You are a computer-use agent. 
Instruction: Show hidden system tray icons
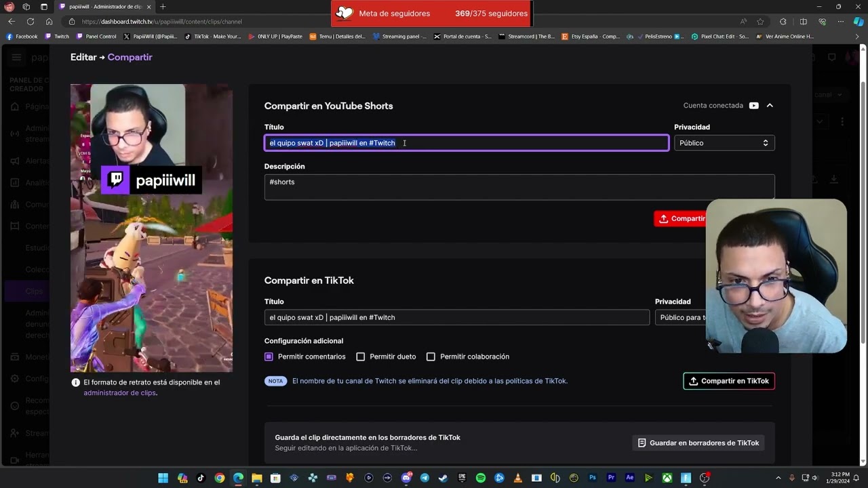(x=778, y=478)
